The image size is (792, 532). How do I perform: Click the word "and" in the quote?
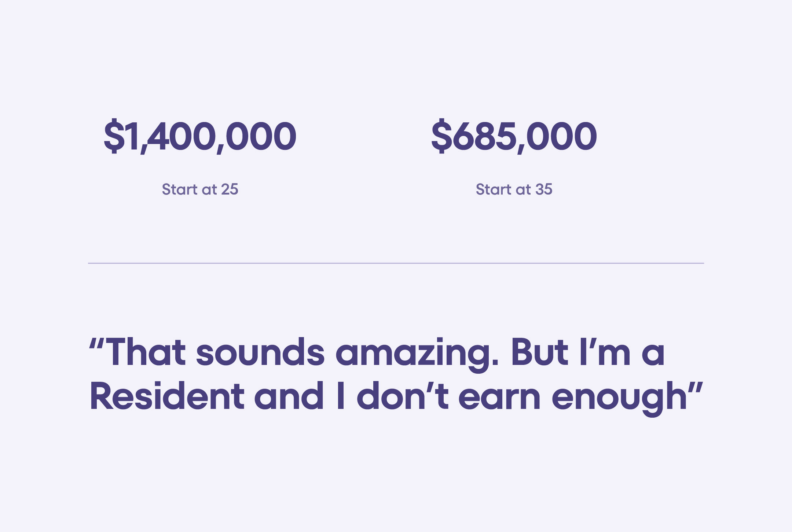pyautogui.click(x=289, y=396)
